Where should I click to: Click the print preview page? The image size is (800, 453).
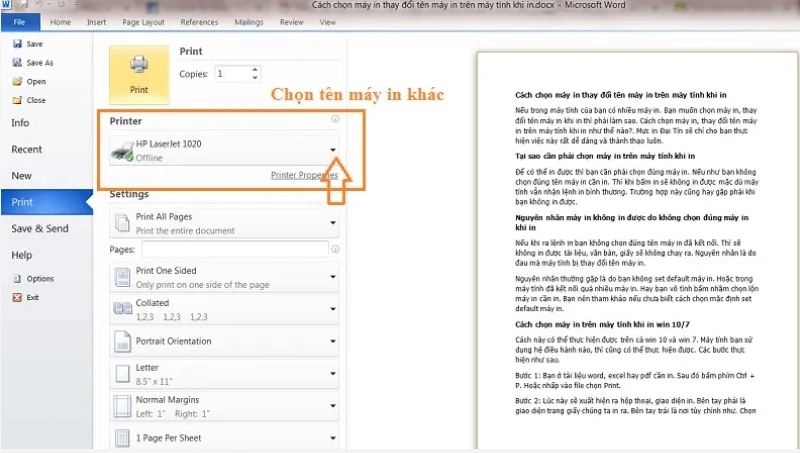[637, 250]
